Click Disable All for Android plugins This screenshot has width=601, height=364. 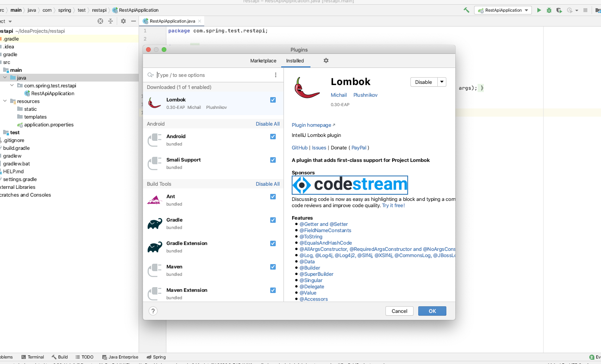coord(268,124)
